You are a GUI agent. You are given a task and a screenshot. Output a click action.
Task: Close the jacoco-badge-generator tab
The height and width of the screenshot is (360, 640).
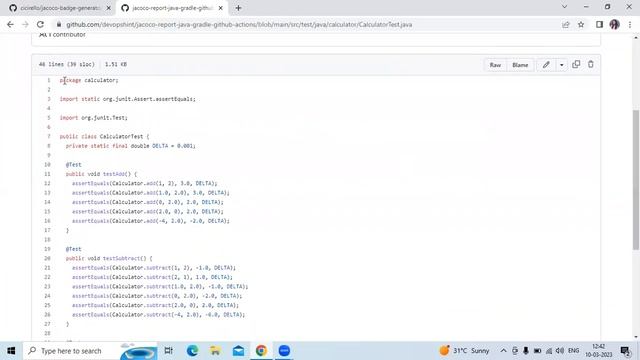click(x=109, y=8)
